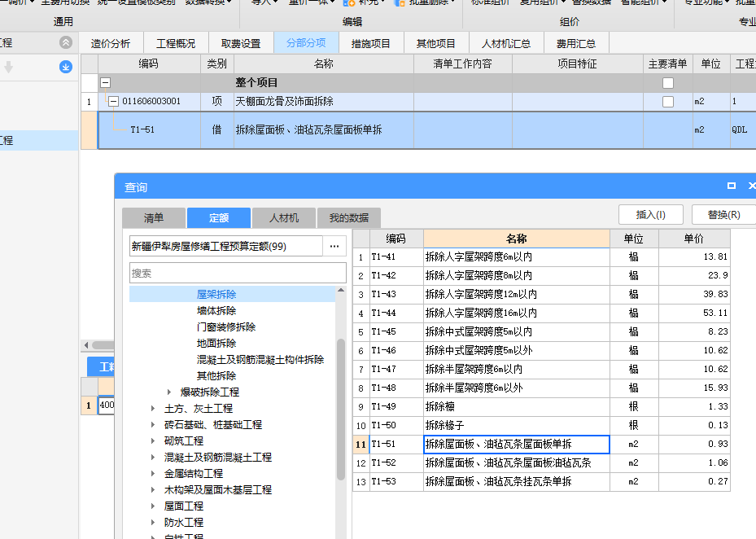Select 混凝土及钢筋混凝土构件拆除 tree item
This screenshot has height=539, width=756.
pyautogui.click(x=260, y=360)
